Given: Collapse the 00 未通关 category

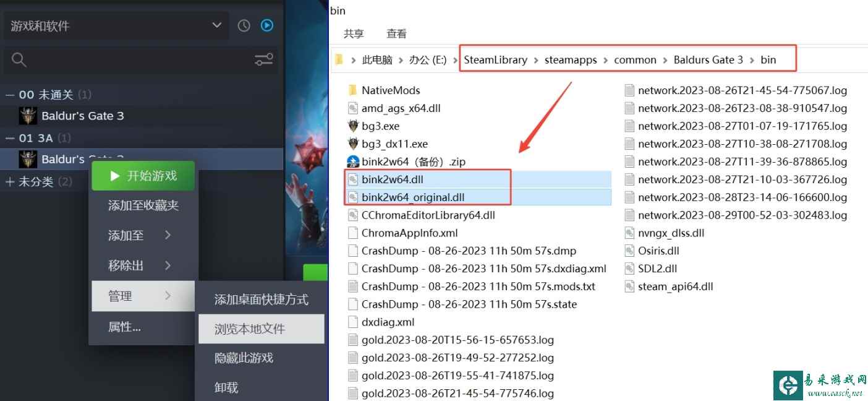Looking at the screenshot, I should pos(10,95).
